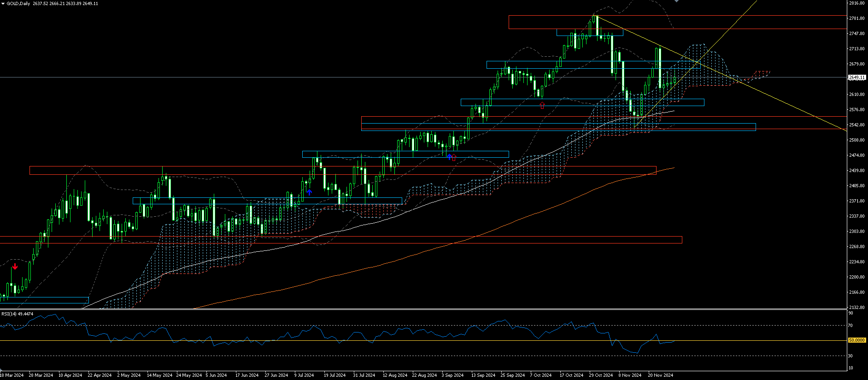This screenshot has height=380, width=868.
Task: Select the hollow red arrow marker near 3 Sep 2024
Action: click(x=454, y=158)
